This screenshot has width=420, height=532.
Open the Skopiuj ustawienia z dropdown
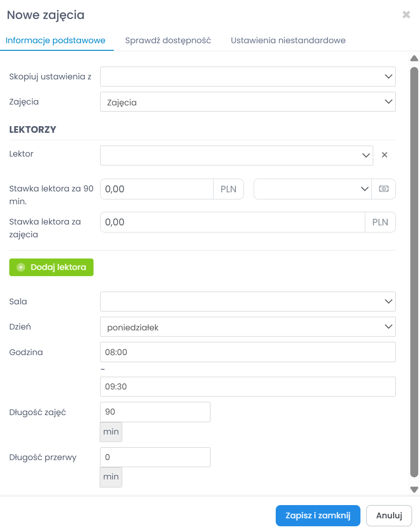pyautogui.click(x=247, y=76)
